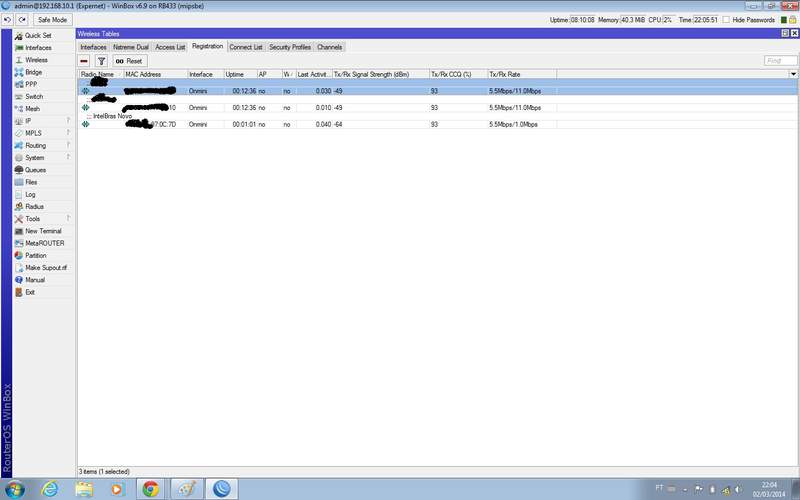The image size is (800, 500).
Task: Open Google Chrome on taskbar
Action: [150, 489]
